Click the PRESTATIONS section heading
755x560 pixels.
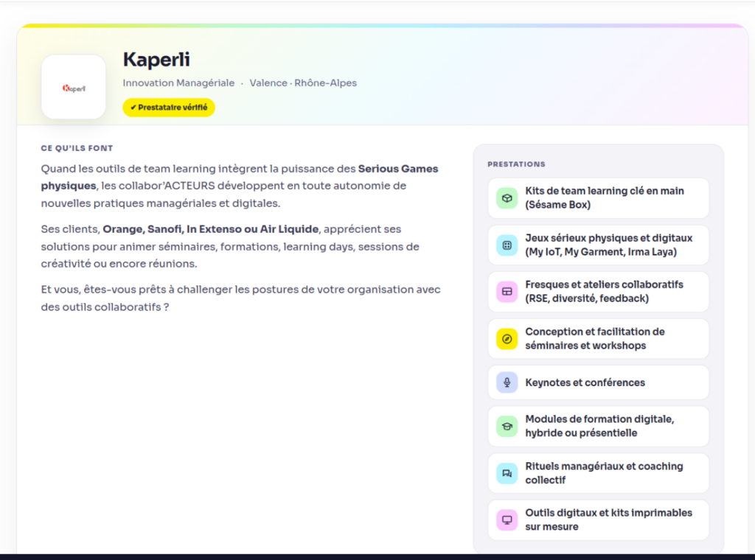(x=516, y=164)
